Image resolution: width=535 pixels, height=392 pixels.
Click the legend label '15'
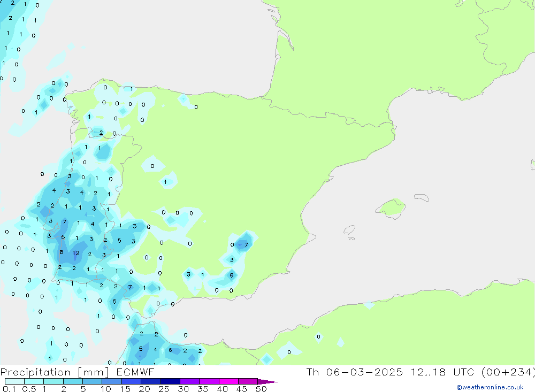click(125, 389)
